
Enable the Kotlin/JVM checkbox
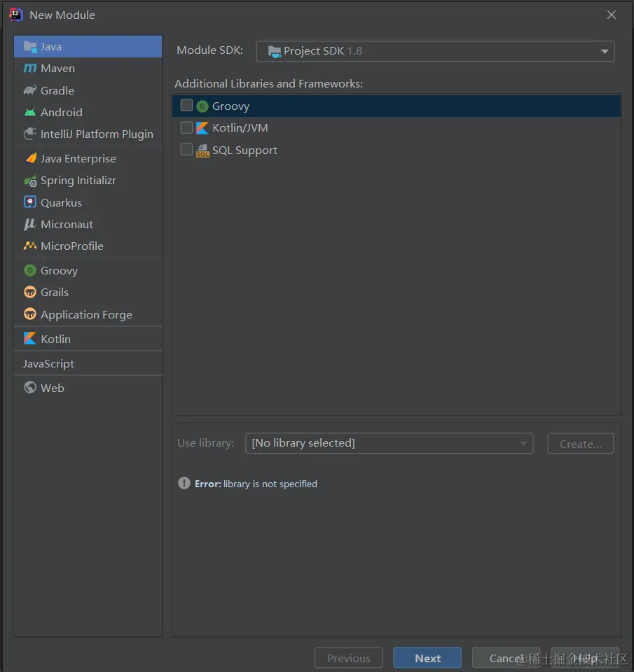pyautogui.click(x=186, y=127)
